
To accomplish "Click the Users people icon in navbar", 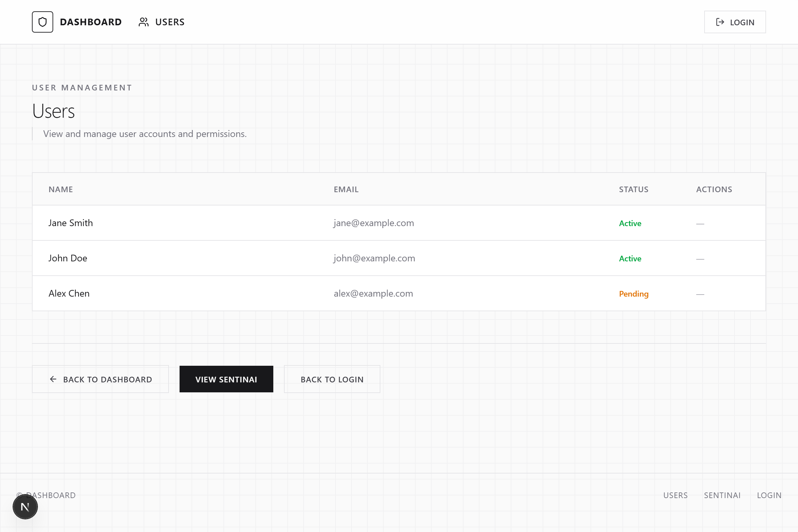I will pos(144,22).
